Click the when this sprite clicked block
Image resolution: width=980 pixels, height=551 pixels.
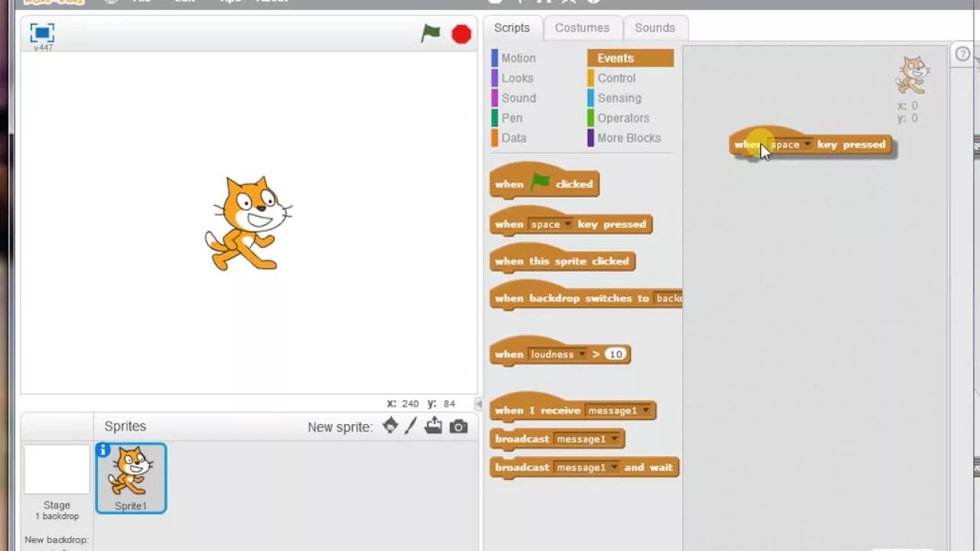(562, 259)
